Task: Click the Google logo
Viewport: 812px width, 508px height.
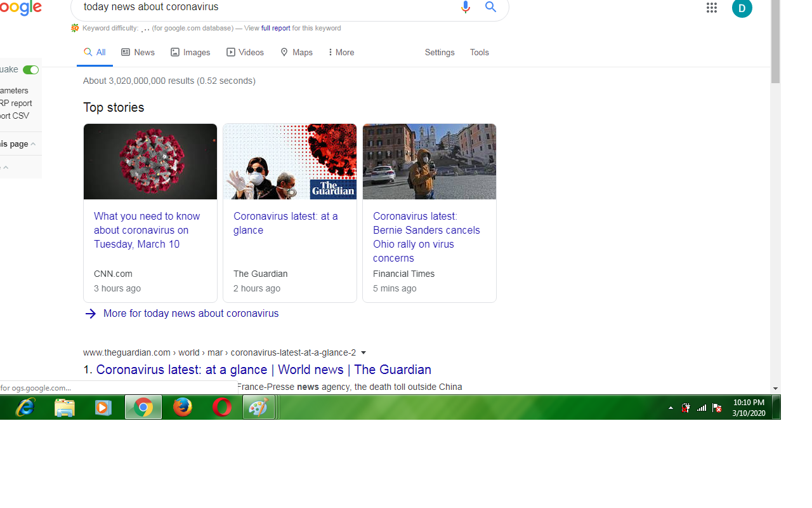Action: click(x=20, y=8)
